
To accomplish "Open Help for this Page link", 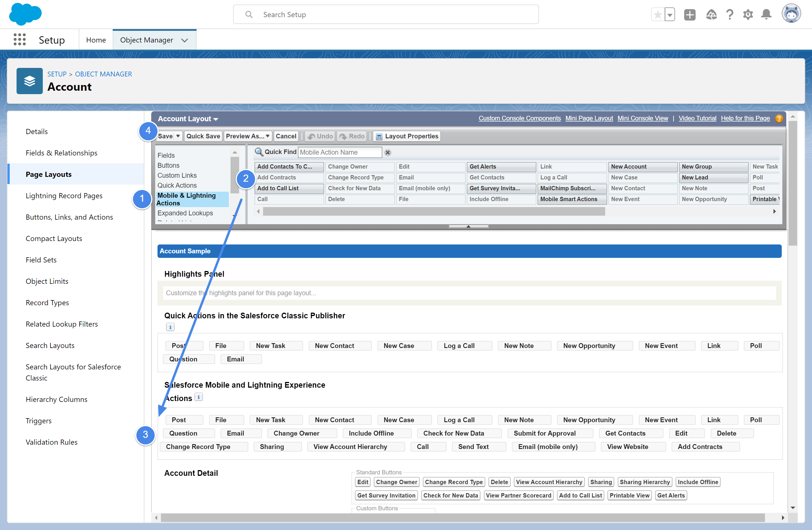I will point(745,118).
